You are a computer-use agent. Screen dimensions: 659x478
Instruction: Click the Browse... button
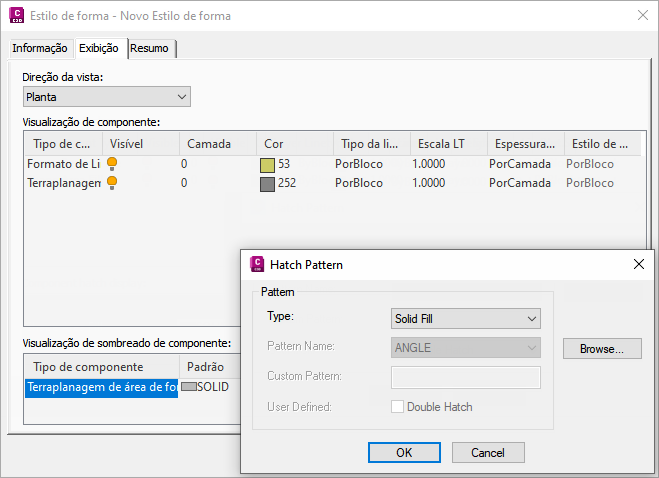pos(602,349)
